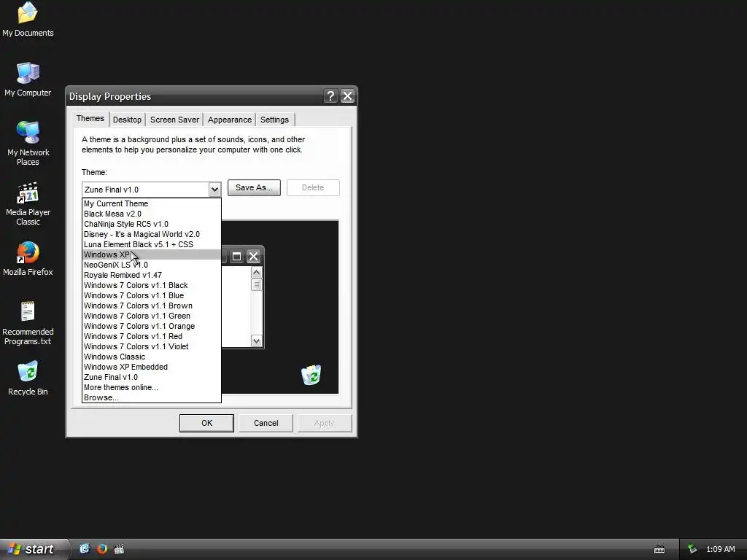Viewport: 747px width, 560px height.
Task: Click the clock showing 1:09 AM
Action: 720,549
